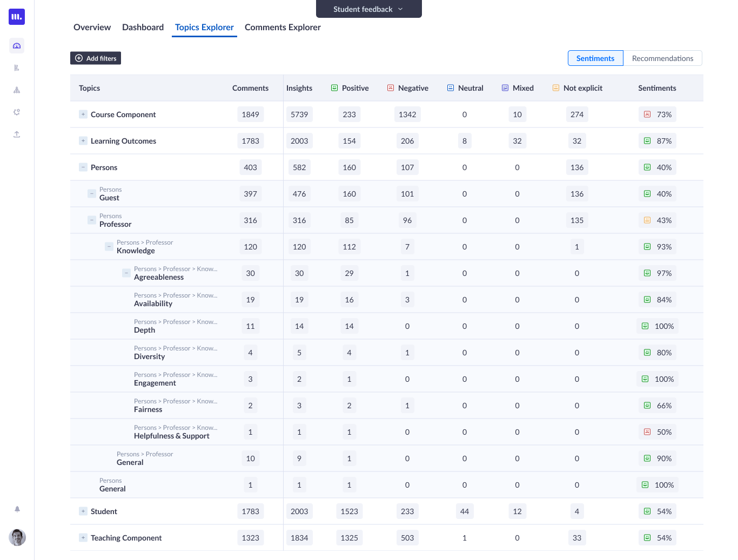Click the Add filters button

click(x=96, y=58)
